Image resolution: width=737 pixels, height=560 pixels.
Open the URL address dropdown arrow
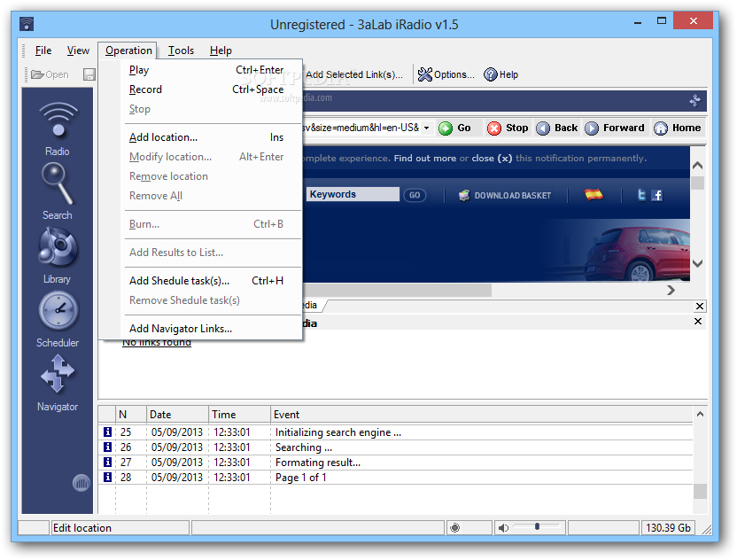[426, 128]
